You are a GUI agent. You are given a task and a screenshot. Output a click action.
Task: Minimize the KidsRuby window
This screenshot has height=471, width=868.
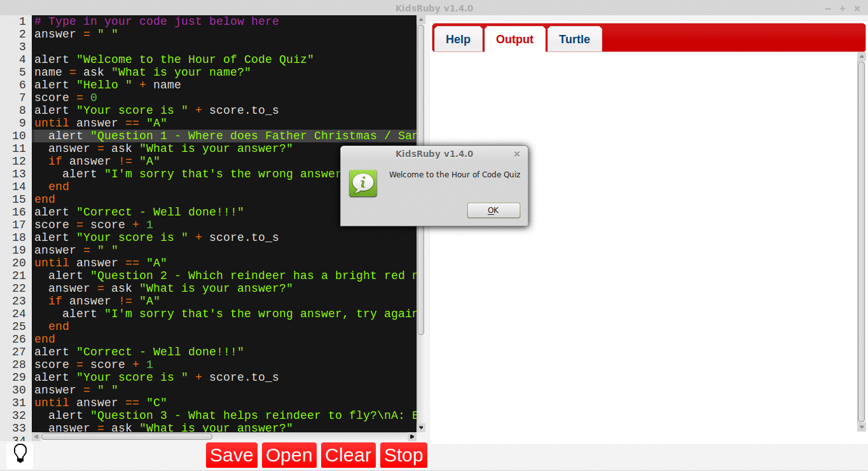(828, 8)
